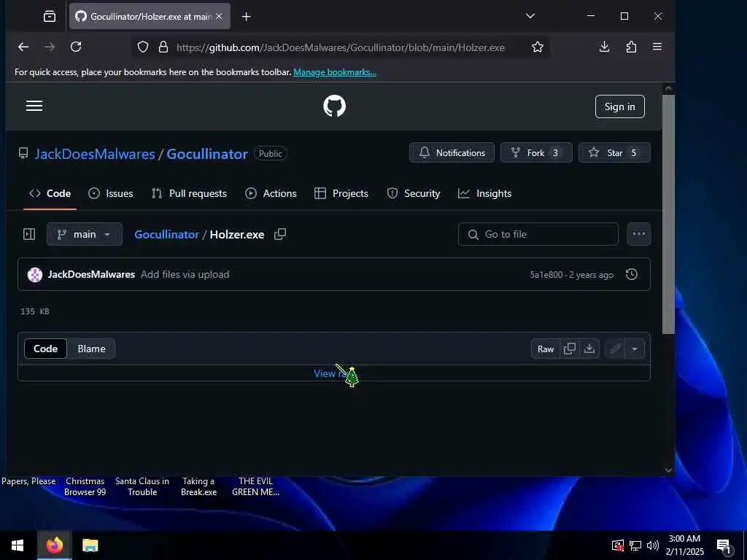Open the Windows Start menu
The width and height of the screenshot is (747, 560).
point(18,545)
